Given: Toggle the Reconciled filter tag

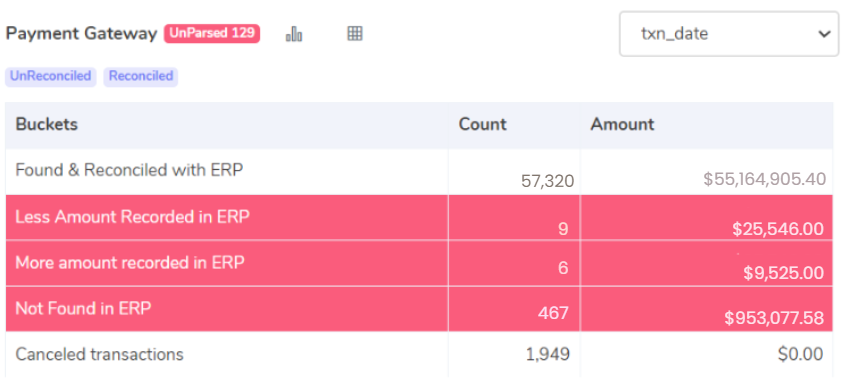Looking at the screenshot, I should pyautogui.click(x=140, y=76).
